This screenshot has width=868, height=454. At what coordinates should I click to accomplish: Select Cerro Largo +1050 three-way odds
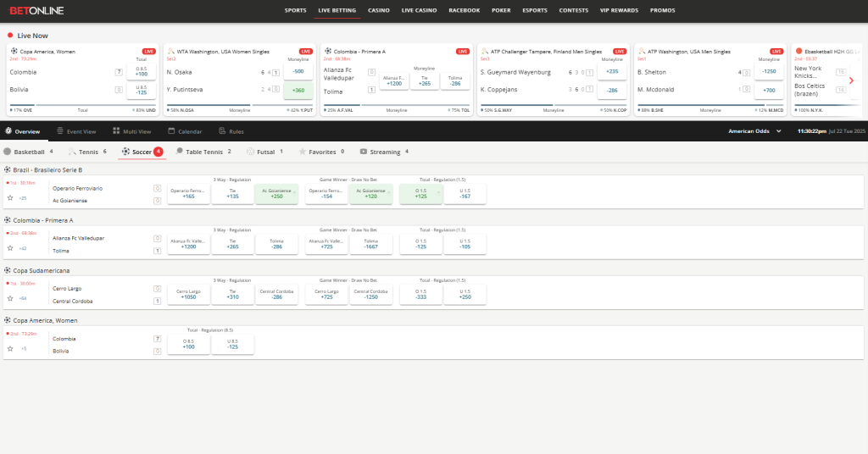point(188,295)
